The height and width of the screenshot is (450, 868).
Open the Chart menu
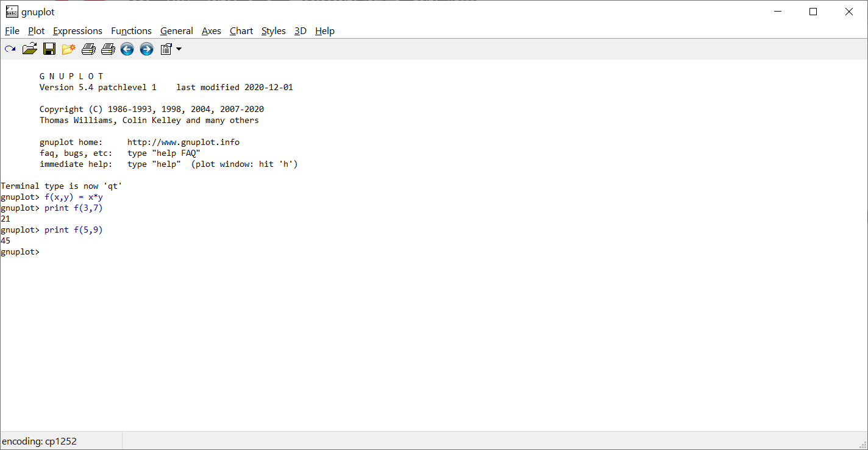[241, 31]
